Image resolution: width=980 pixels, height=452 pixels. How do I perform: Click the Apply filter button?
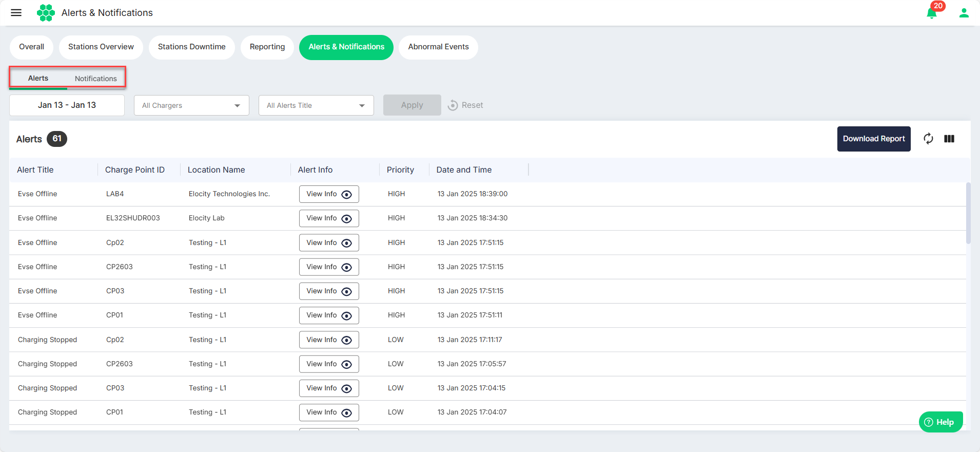point(412,105)
